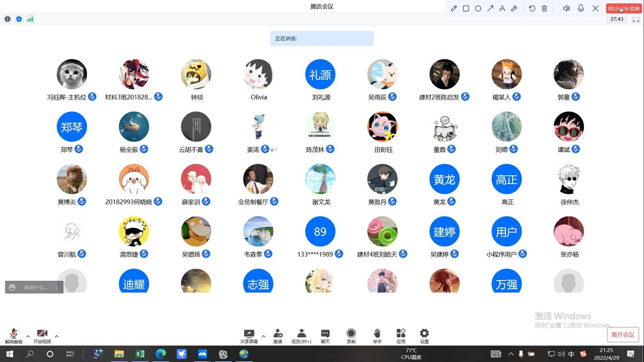Image resolution: width=644 pixels, height=362 pixels.
Task: Expand audio options arrow beside 解除静音
Action: (28, 336)
